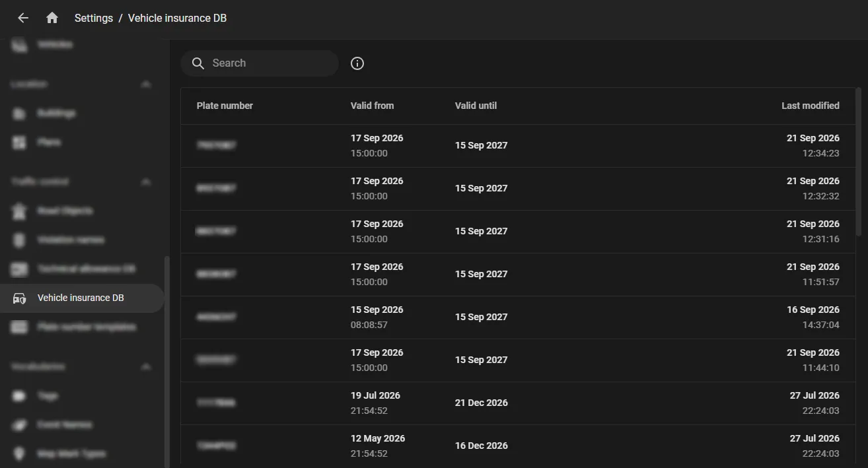
Task: Sort by Valid from column header
Action: tap(372, 106)
